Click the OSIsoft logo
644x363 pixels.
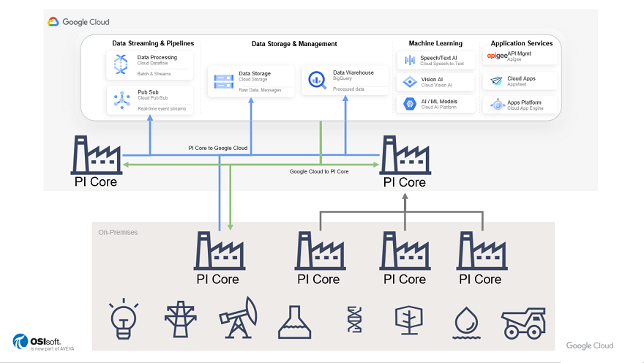[x=42, y=342]
